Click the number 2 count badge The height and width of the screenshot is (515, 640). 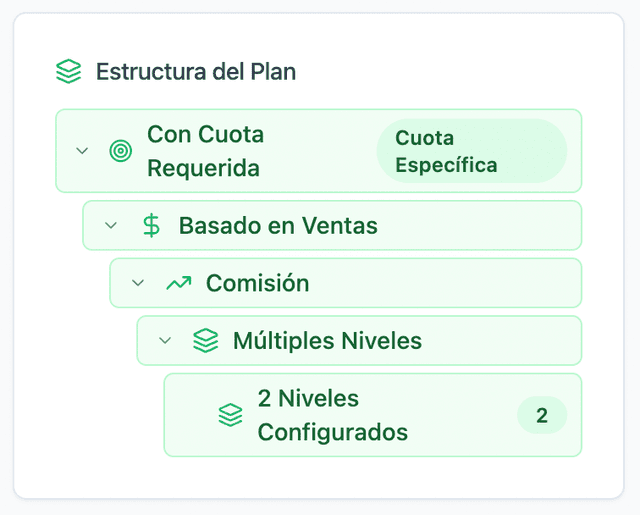coord(542,415)
